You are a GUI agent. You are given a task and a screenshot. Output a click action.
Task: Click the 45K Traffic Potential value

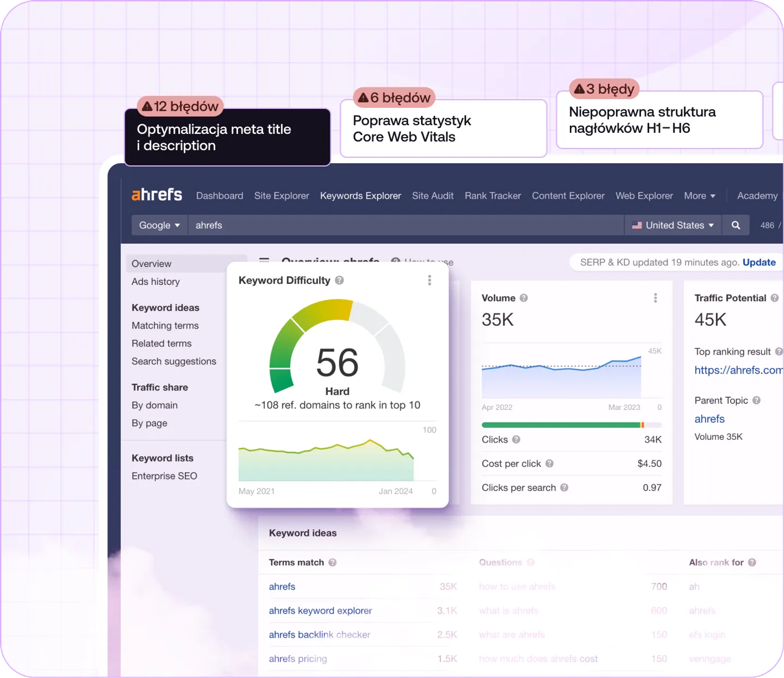point(710,320)
